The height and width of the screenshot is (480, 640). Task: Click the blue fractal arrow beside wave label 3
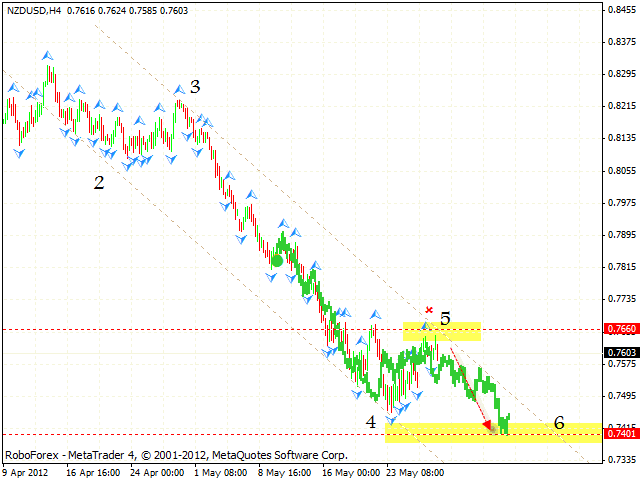pos(180,90)
